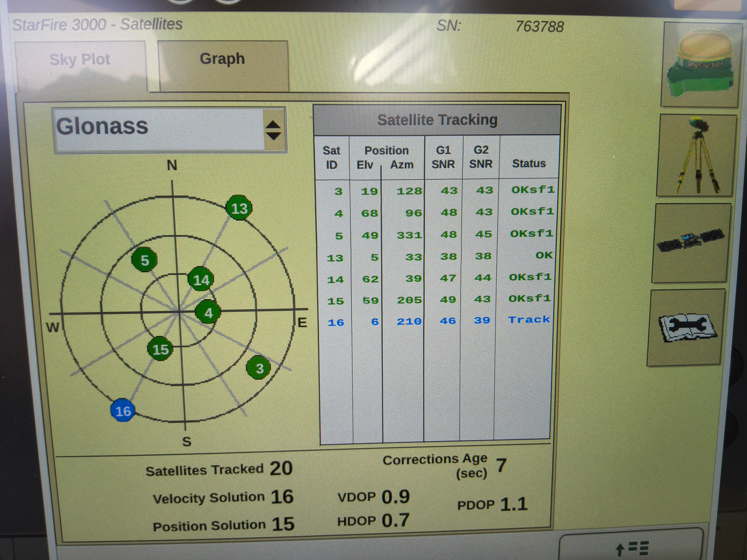Open the satellite information icon
747x560 pixels.
[x=691, y=242]
